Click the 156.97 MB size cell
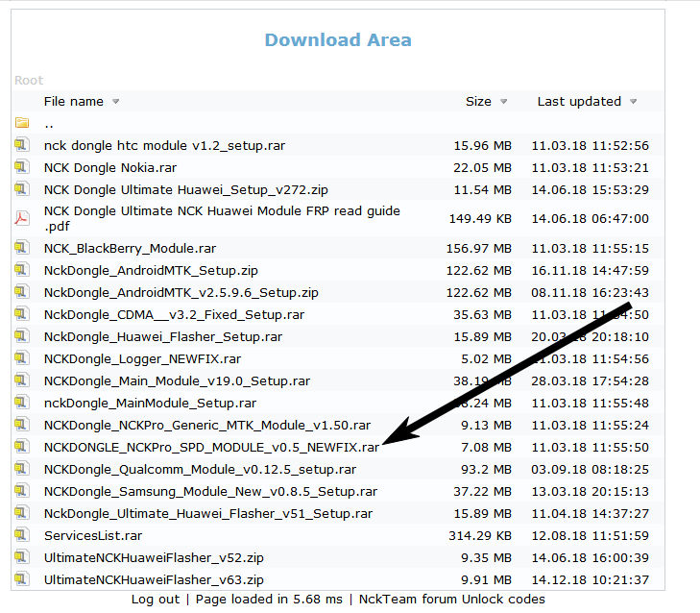Screen dimensions: 700x613 tap(478, 249)
